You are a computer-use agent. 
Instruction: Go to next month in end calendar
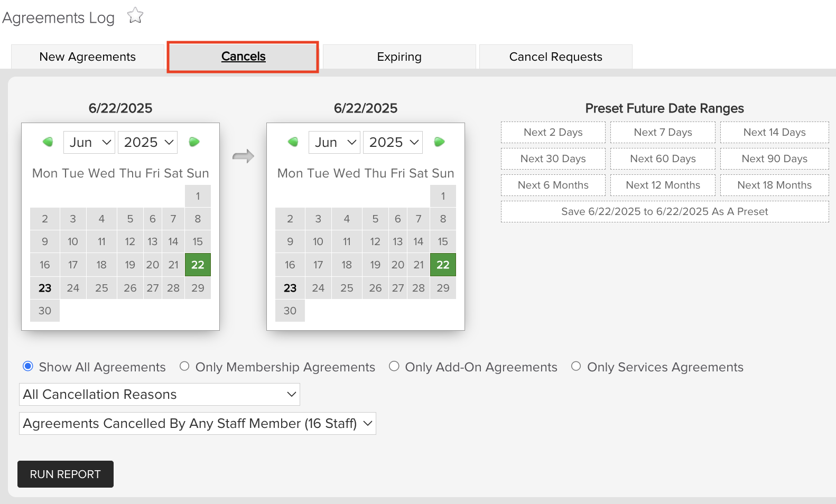439,142
